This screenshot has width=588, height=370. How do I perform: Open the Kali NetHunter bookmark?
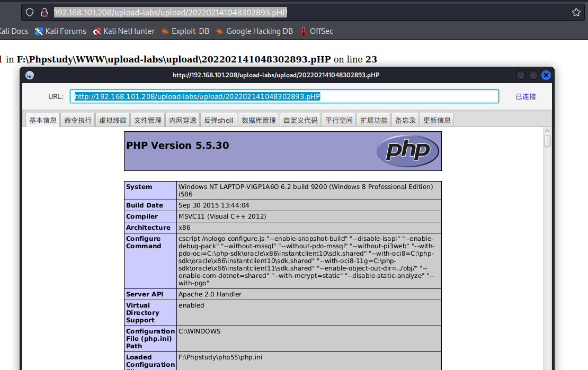click(124, 31)
